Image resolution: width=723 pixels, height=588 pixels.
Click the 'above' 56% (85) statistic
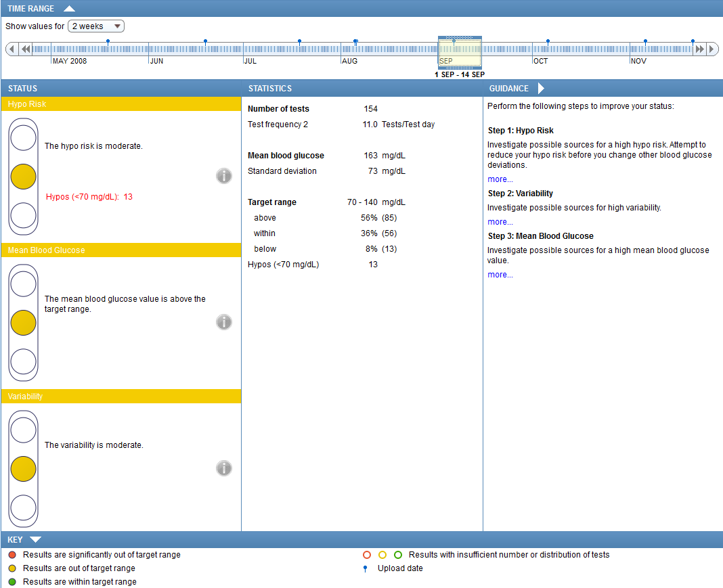pos(378,218)
